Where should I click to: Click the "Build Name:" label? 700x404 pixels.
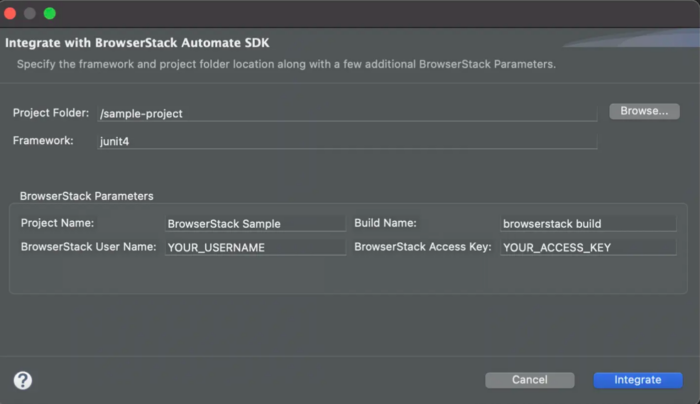coord(385,223)
